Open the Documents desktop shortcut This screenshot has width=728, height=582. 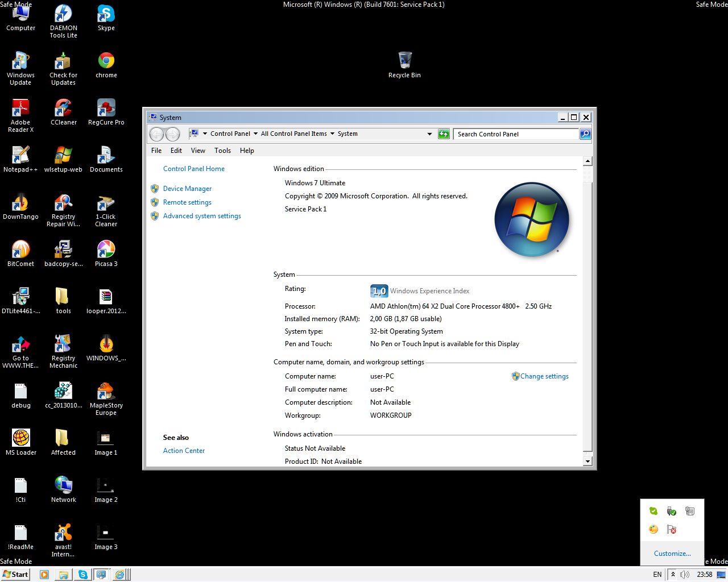click(106, 159)
